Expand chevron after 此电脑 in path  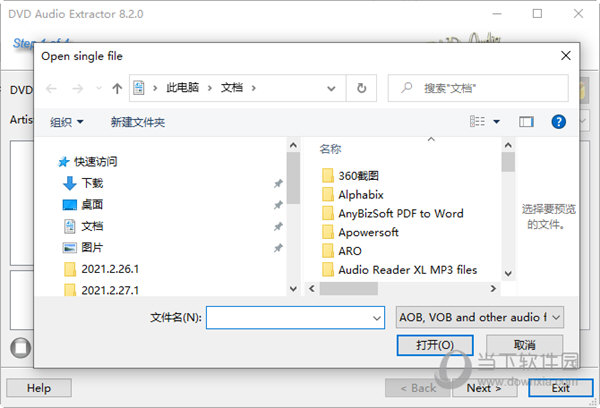210,88
